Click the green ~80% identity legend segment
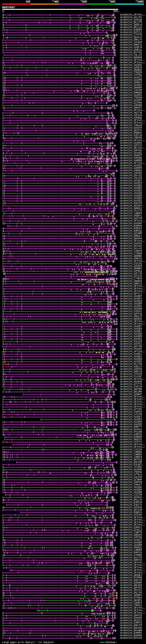Screen dimensions: 146x644 point(101,4)
